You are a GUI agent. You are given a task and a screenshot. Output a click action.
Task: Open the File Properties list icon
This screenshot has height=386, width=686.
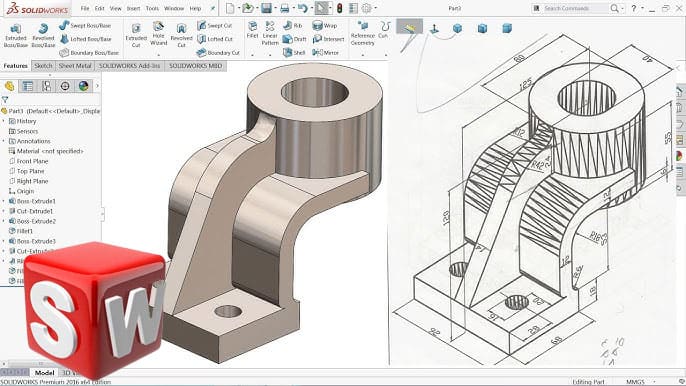point(353,8)
